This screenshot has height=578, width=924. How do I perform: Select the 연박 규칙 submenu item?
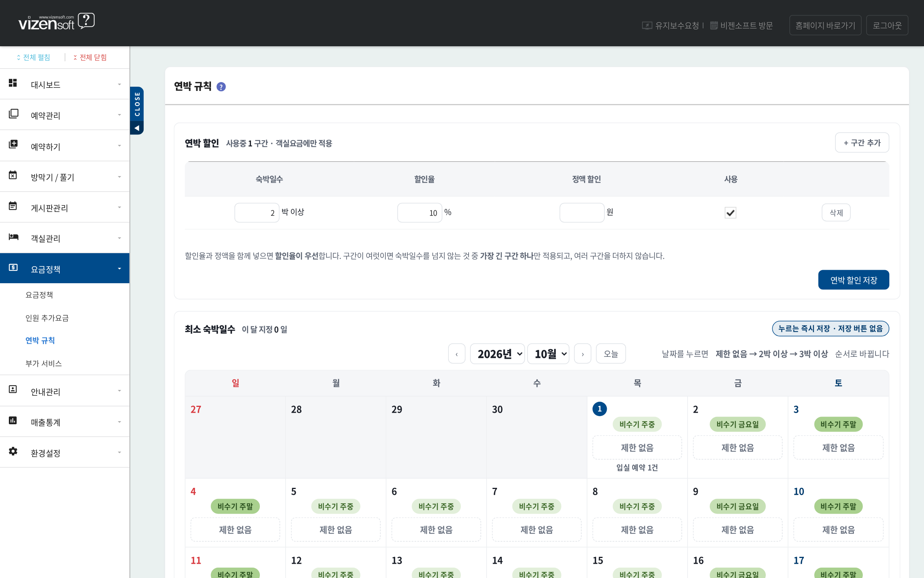pyautogui.click(x=40, y=341)
